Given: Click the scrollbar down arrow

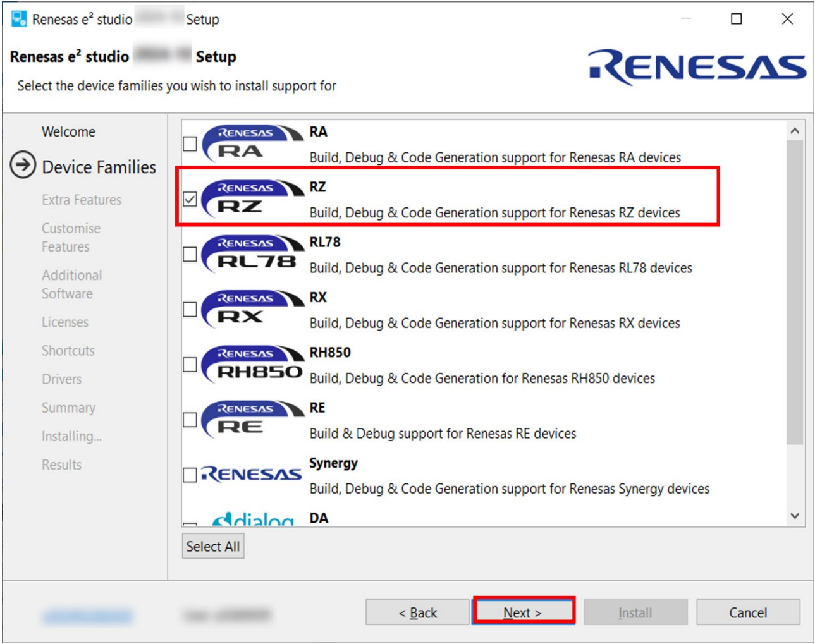Looking at the screenshot, I should click(x=795, y=516).
